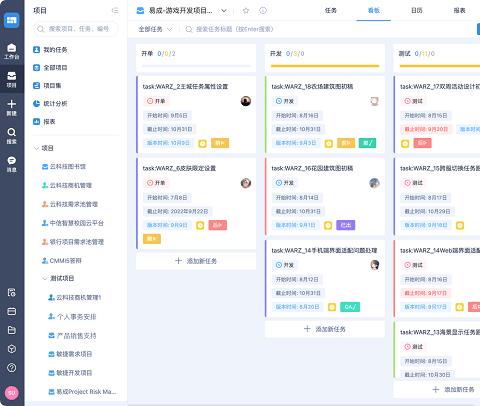Click the purple tag on WARZ_16 card
This screenshot has width=480, height=406.
coord(346,225)
